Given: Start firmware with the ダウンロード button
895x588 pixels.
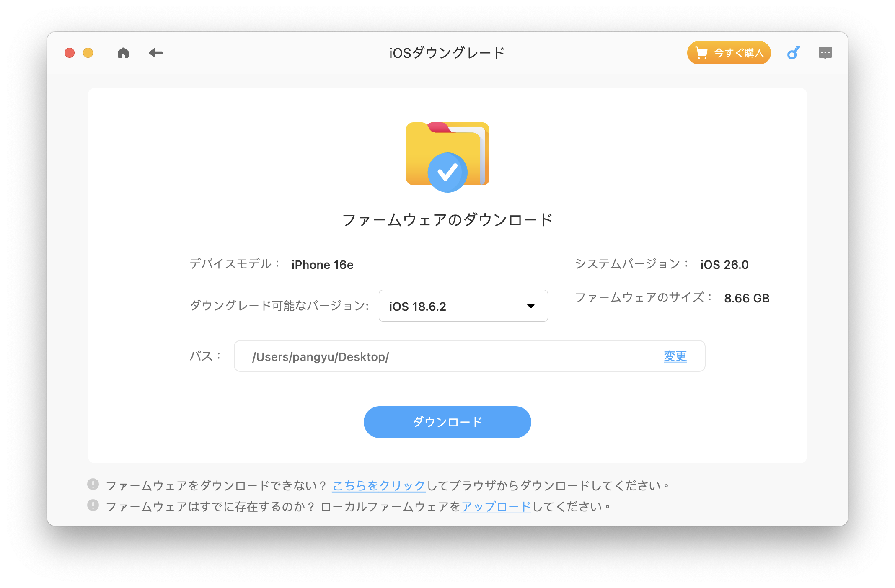Looking at the screenshot, I should click(447, 422).
